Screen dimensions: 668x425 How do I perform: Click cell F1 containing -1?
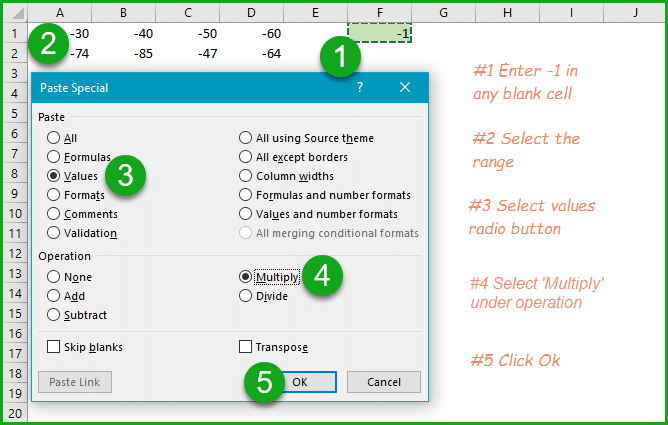pyautogui.click(x=380, y=33)
